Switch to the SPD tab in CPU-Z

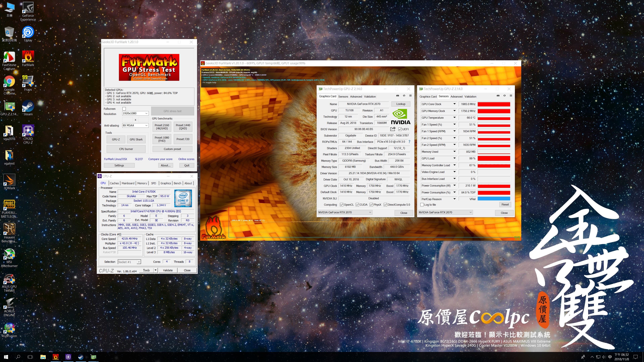tap(153, 183)
